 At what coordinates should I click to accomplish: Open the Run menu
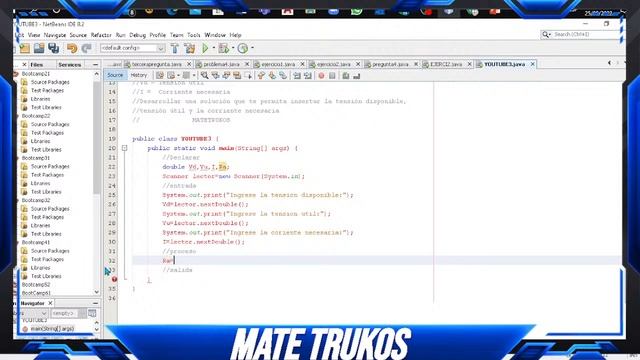pyautogui.click(x=120, y=35)
